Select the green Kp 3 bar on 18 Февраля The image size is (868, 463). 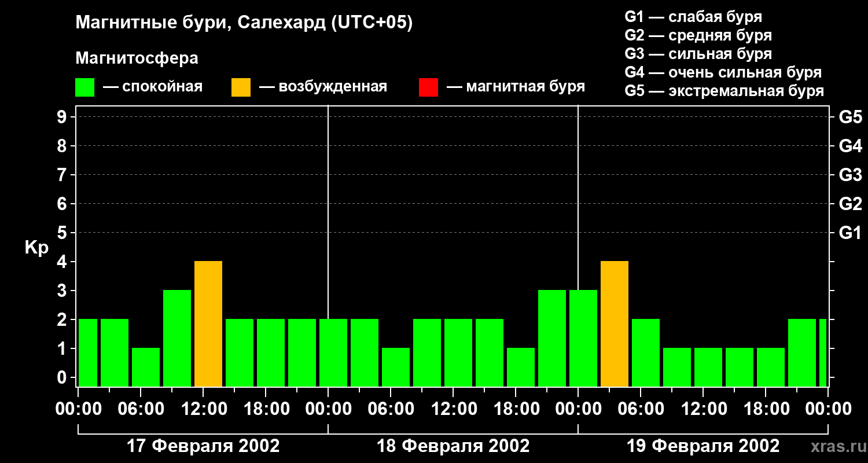point(552,339)
